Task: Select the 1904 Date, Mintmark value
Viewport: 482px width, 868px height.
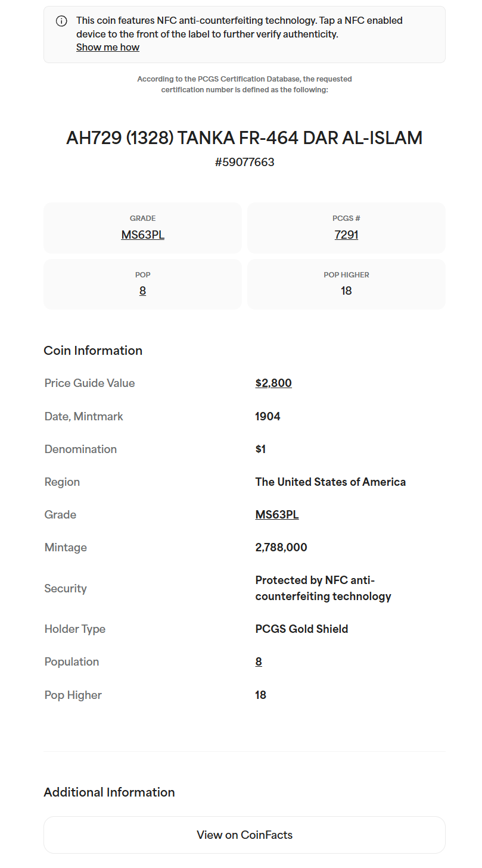Action: 268,416
